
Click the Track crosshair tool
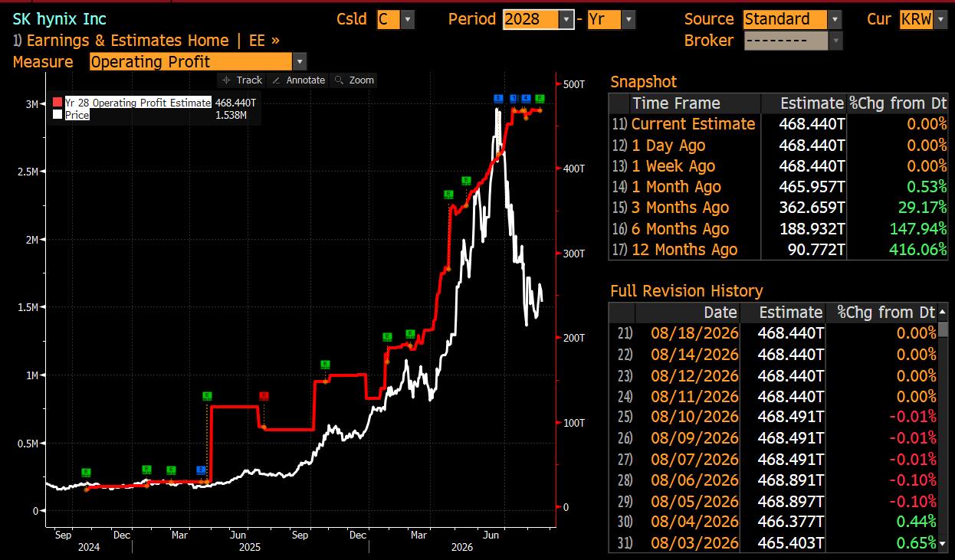tap(241, 80)
